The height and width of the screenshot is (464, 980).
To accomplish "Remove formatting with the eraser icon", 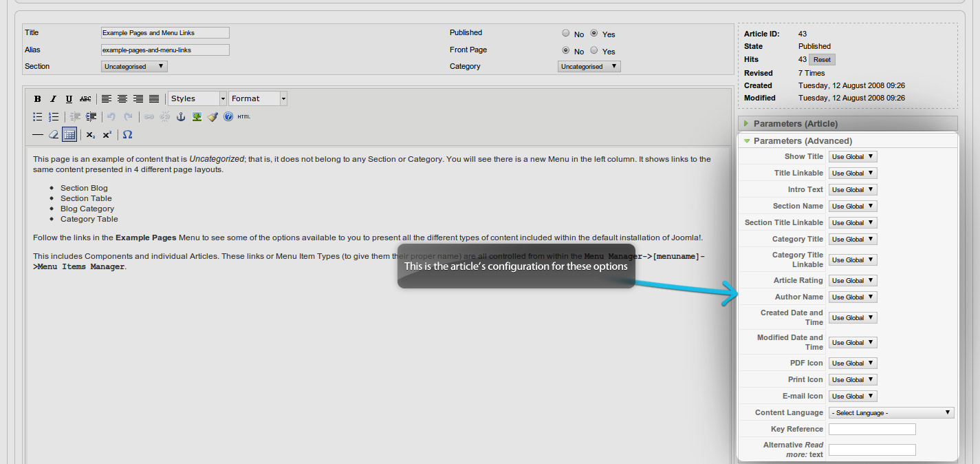I will point(54,135).
